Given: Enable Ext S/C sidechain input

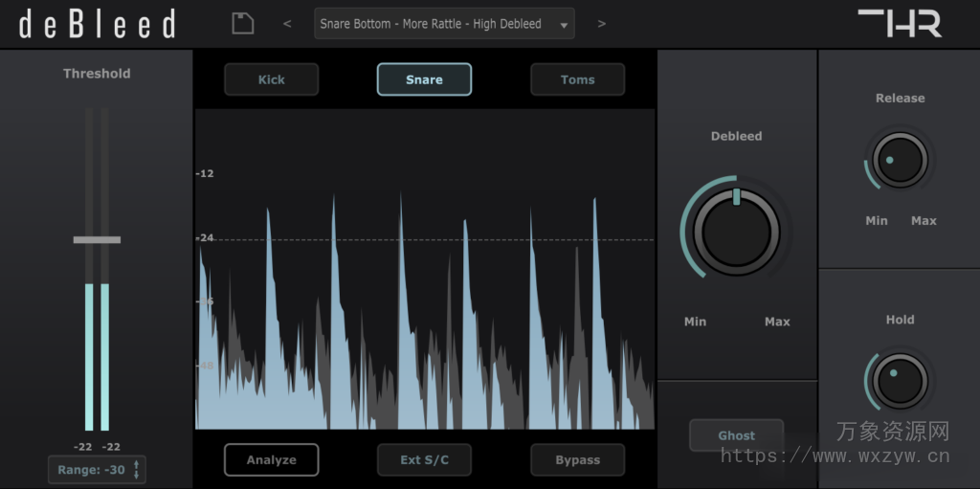Looking at the screenshot, I should tap(424, 460).
